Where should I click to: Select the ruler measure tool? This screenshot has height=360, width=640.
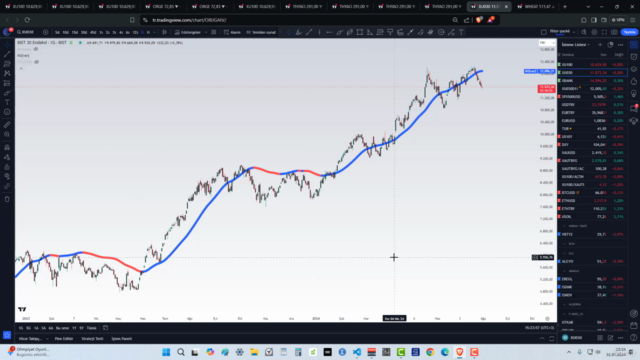pyautogui.click(x=7, y=125)
